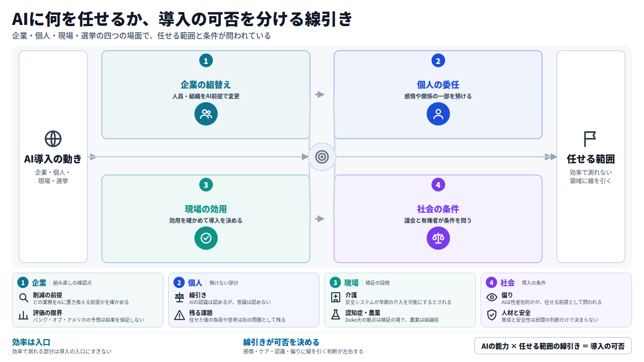Click the flask icon beside 認知症・農業
This screenshot has height=362, width=644.
(x=336, y=315)
